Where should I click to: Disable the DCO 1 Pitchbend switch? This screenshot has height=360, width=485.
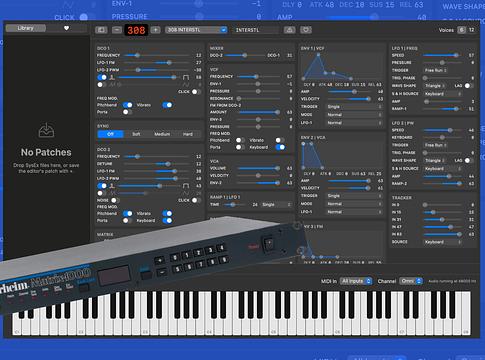128,105
